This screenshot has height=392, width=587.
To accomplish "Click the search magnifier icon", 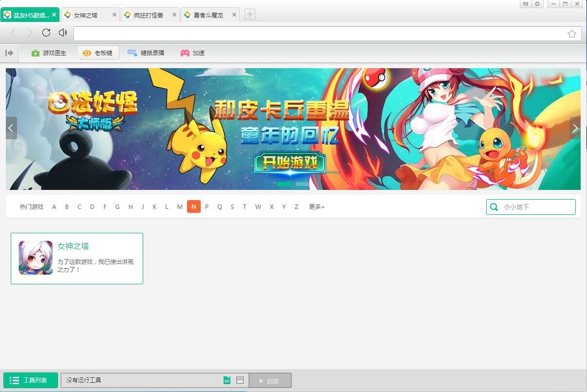I will pos(494,206).
